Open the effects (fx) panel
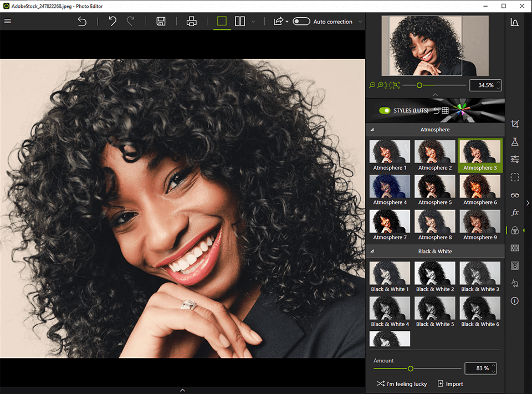This screenshot has width=532, height=394. (515, 213)
